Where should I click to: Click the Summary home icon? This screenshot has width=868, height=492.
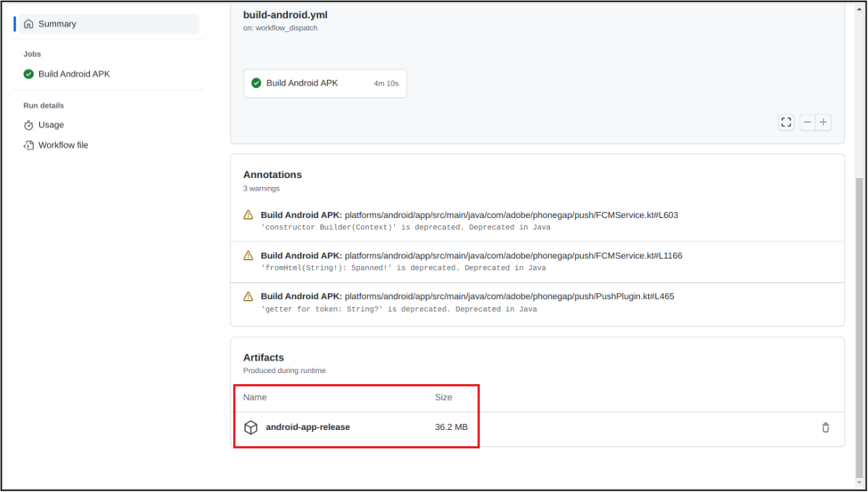29,24
